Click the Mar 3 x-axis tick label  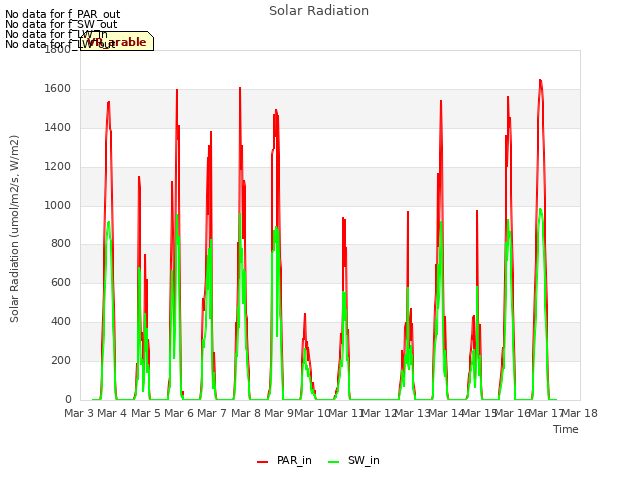79,413
